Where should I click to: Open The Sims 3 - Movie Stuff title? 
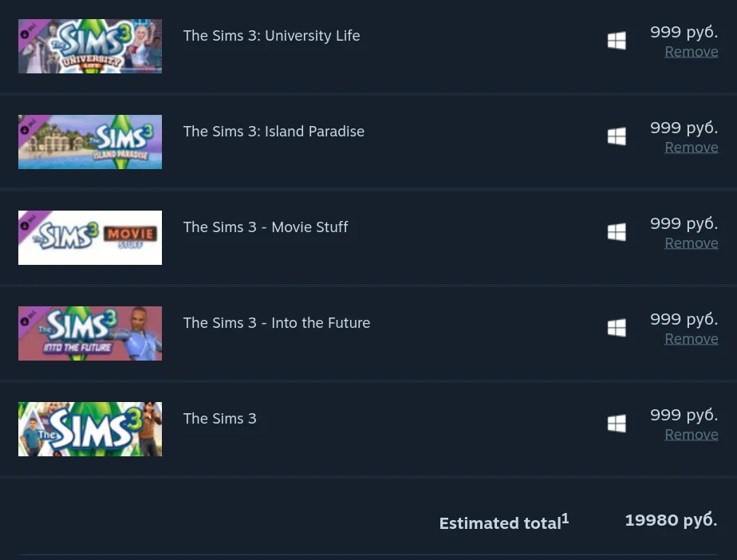coord(266,227)
